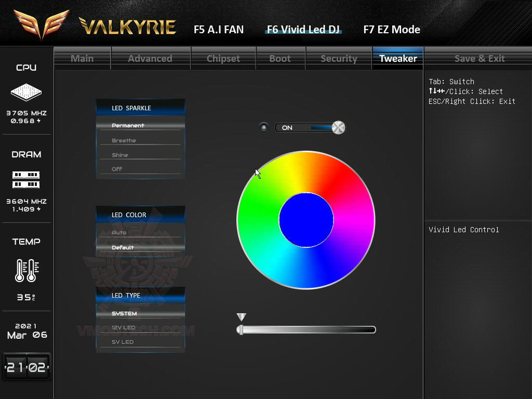Click the brightness slider handle
Viewport: 532px width, 399px height.
click(x=241, y=329)
